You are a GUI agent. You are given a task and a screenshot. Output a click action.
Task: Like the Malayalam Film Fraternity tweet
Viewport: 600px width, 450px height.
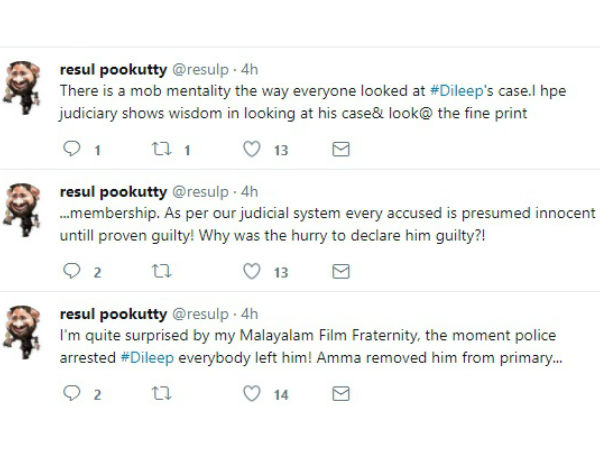click(253, 394)
